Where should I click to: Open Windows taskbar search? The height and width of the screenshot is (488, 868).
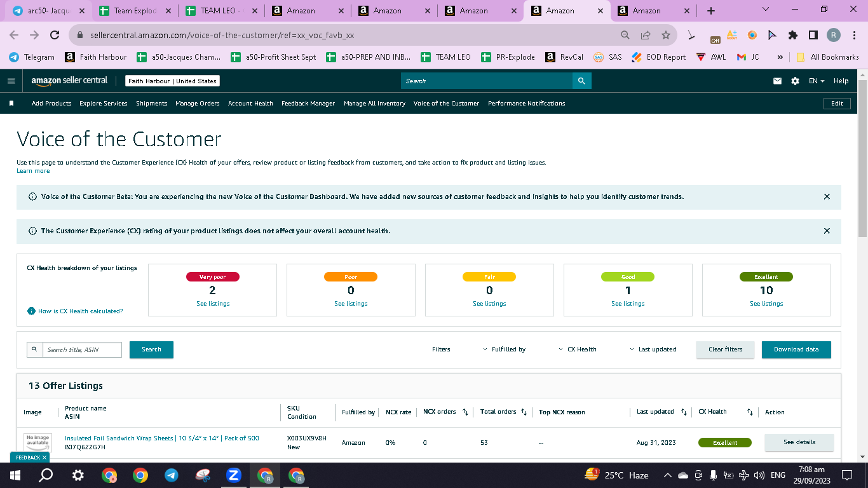pos(46,475)
